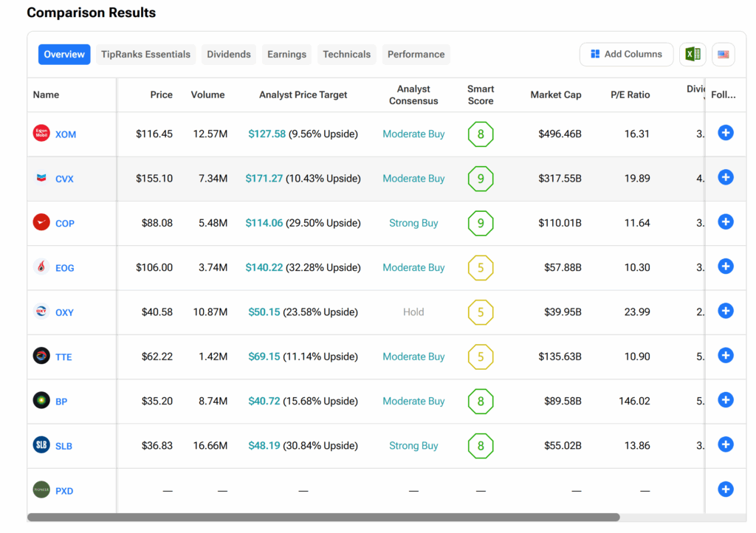Click the ConocoPhillips red logo
This screenshot has width=756, height=533.
tap(41, 222)
